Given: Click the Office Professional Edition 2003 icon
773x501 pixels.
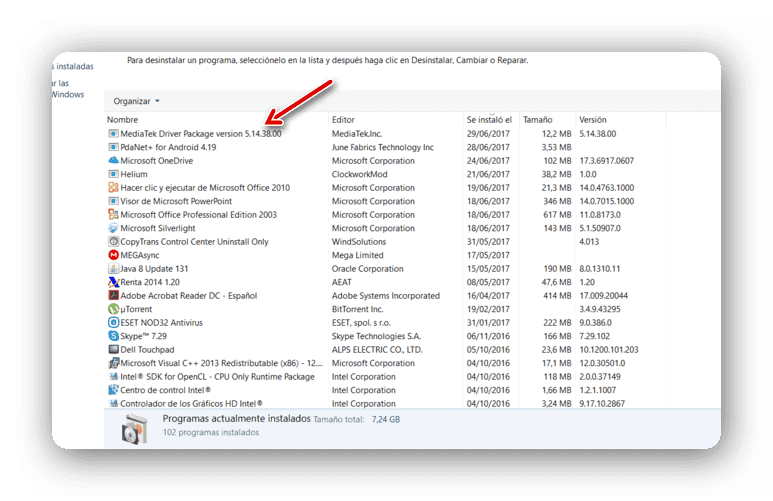Looking at the screenshot, I should click(113, 215).
